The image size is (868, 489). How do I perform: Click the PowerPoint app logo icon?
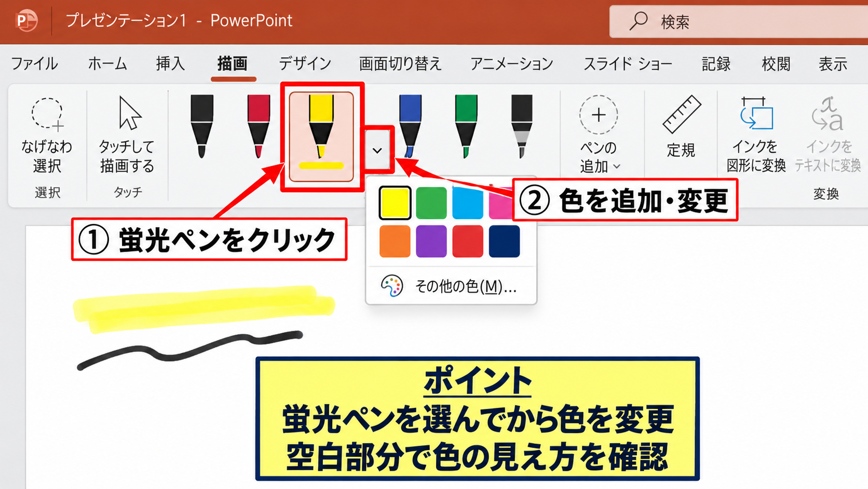(x=26, y=21)
